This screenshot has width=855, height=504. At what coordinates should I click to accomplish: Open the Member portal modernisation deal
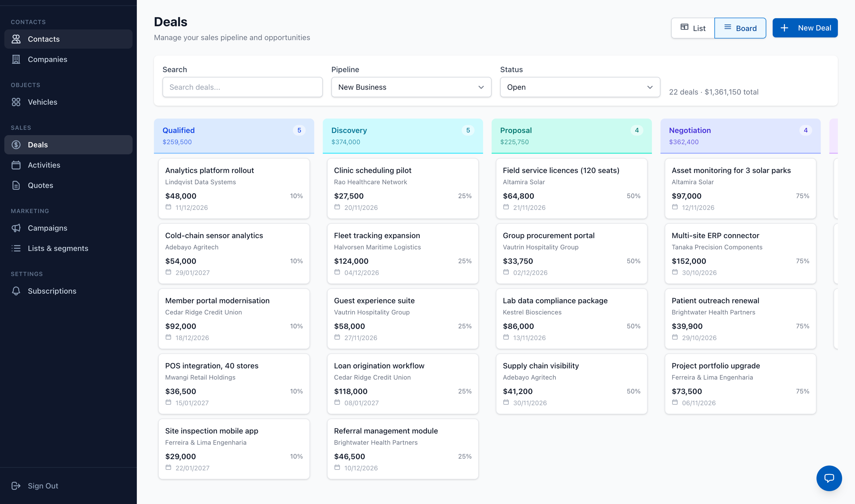pyautogui.click(x=234, y=319)
